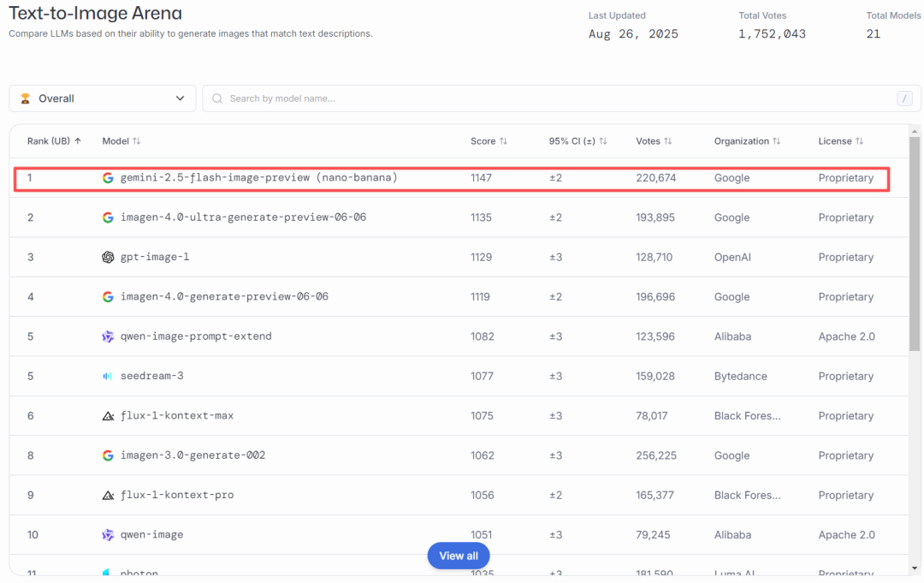Click the scrollbar up arrow
The image size is (924, 583).
(x=915, y=132)
